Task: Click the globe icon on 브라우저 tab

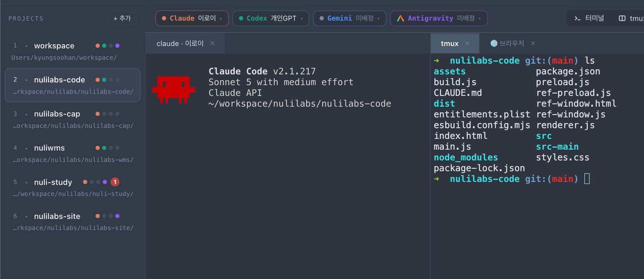Action: click(x=494, y=43)
